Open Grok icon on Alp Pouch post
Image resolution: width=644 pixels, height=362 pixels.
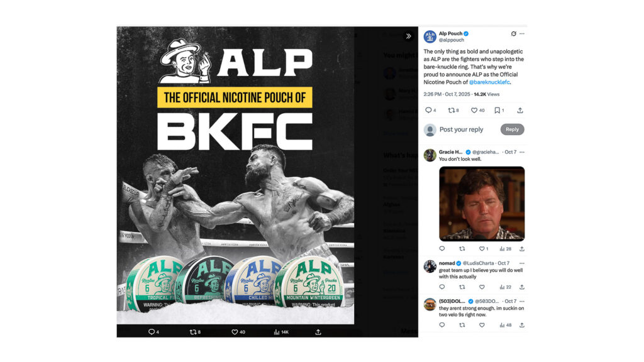coord(513,34)
